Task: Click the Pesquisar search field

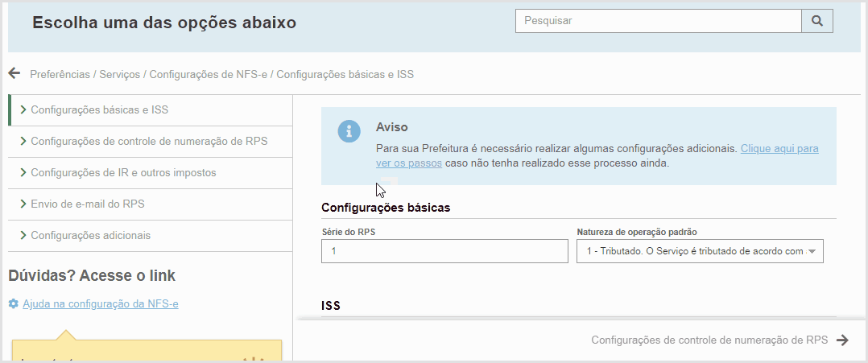Action: [x=658, y=21]
